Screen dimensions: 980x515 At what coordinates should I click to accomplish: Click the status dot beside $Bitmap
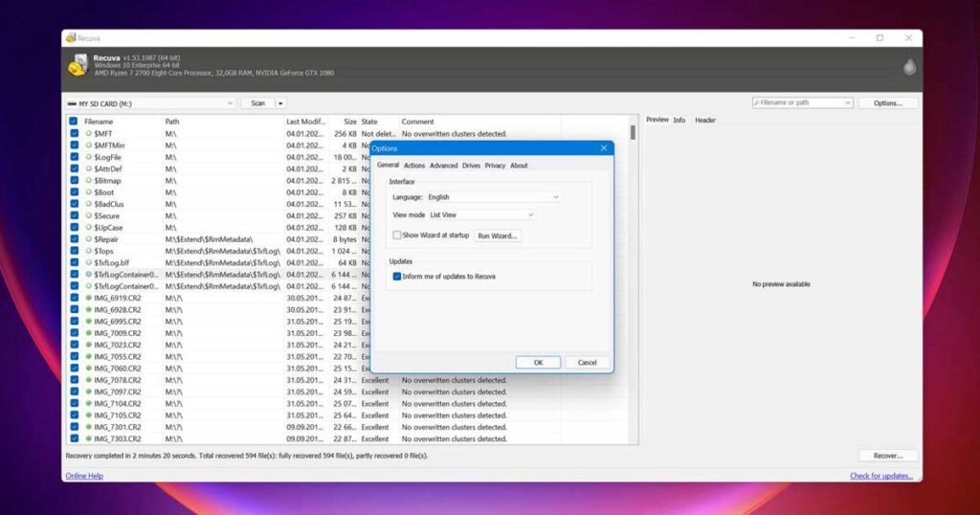(x=89, y=181)
